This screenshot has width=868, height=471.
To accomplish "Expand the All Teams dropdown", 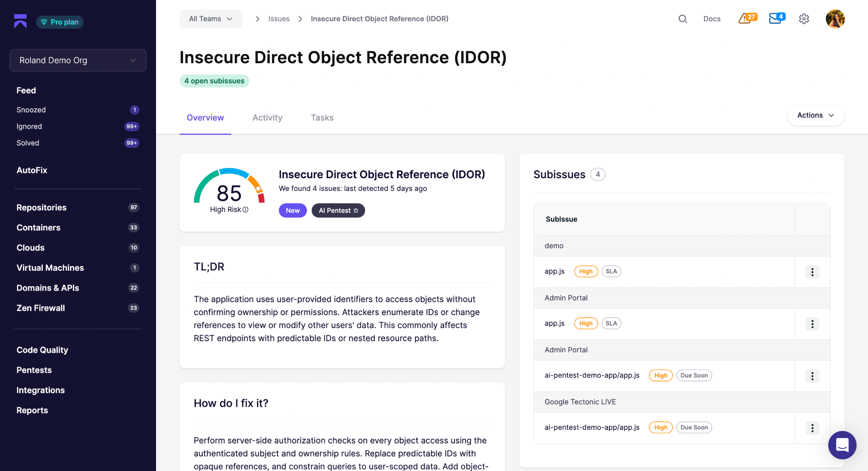I will [211, 19].
